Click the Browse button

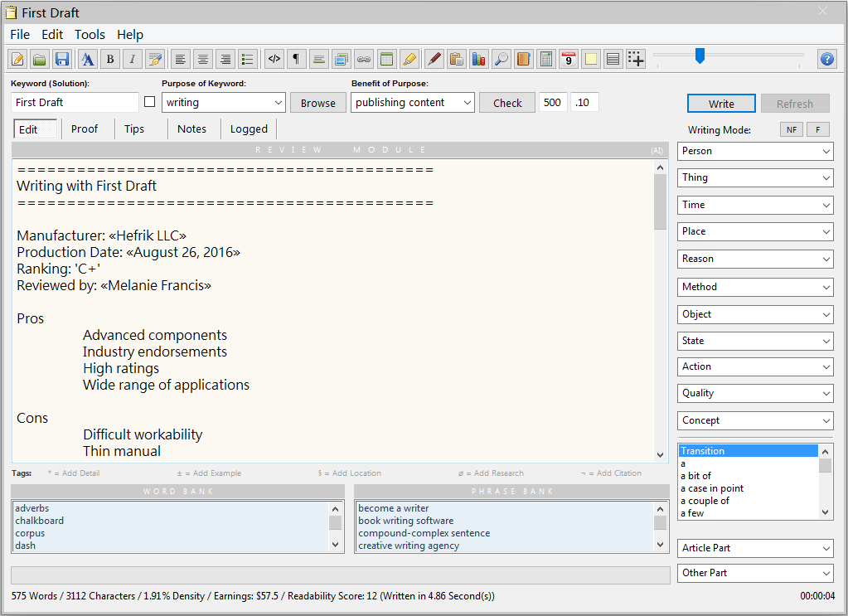click(318, 103)
